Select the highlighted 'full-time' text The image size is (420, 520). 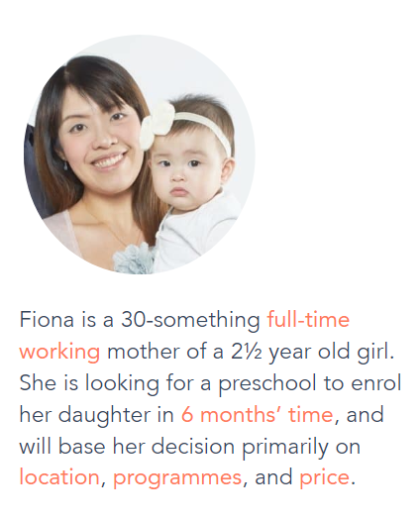click(x=308, y=320)
